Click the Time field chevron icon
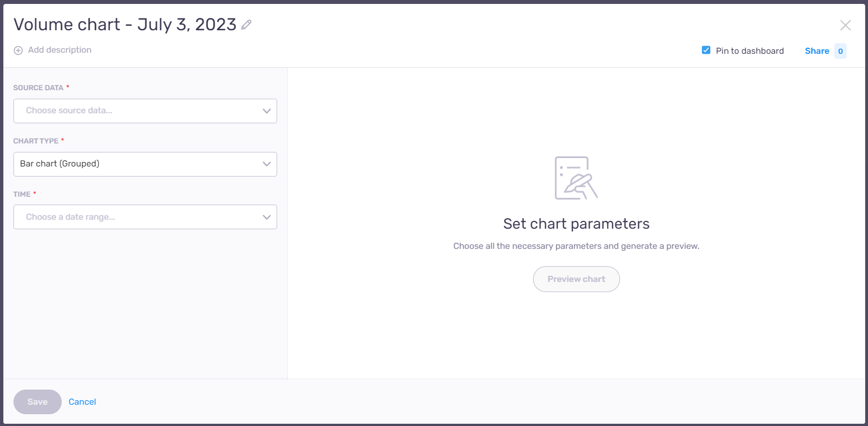Image resolution: width=868 pixels, height=426 pixels. (267, 217)
